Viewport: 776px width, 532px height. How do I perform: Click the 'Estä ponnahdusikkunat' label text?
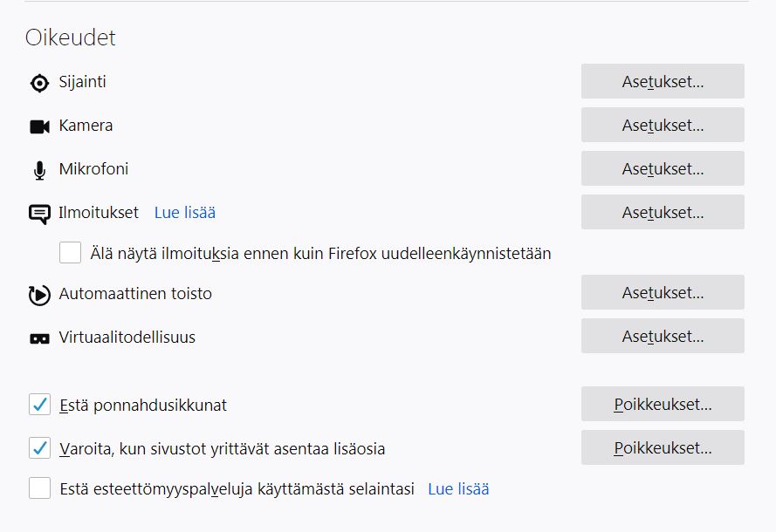click(x=143, y=406)
